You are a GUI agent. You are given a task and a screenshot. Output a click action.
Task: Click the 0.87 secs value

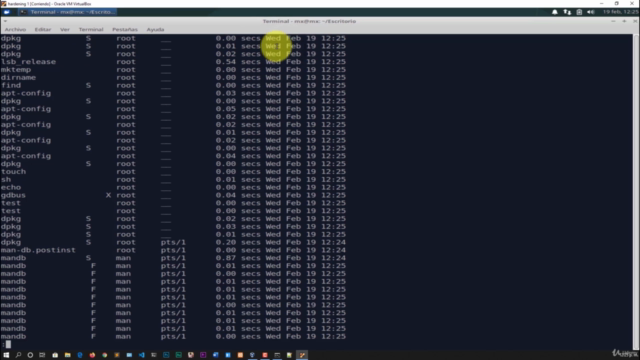(238, 258)
